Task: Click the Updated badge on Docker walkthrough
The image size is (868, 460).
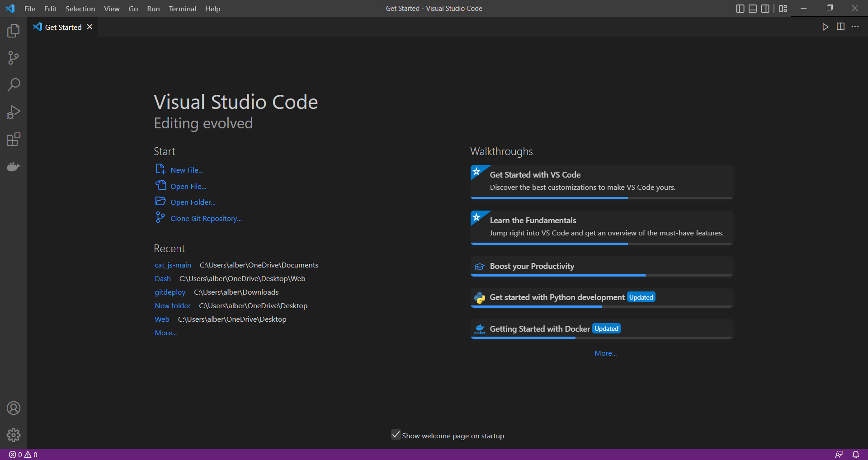Action: [x=606, y=329]
